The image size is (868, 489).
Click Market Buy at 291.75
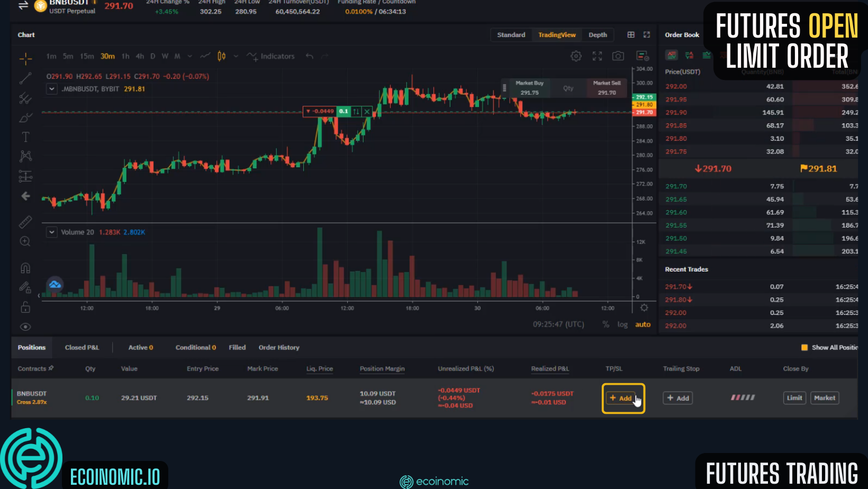[529, 88]
